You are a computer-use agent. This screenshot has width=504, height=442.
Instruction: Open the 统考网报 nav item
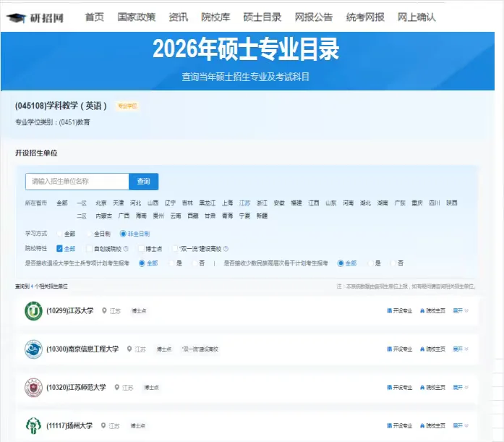tap(365, 17)
